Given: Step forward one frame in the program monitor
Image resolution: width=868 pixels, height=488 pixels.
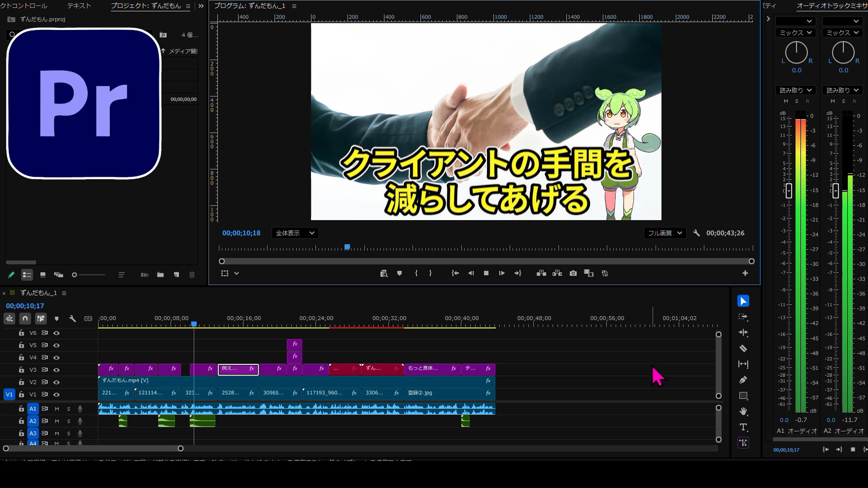Looking at the screenshot, I should pos(502,273).
